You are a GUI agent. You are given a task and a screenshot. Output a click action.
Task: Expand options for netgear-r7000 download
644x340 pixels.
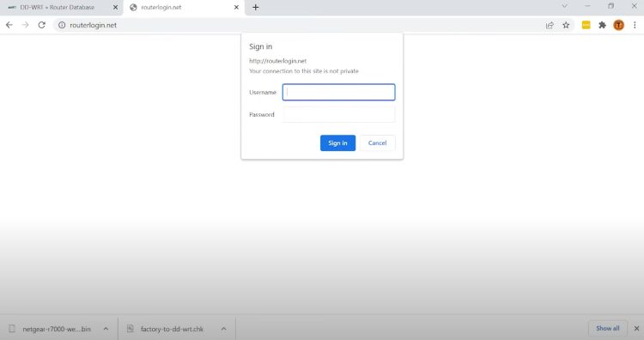[x=106, y=329]
